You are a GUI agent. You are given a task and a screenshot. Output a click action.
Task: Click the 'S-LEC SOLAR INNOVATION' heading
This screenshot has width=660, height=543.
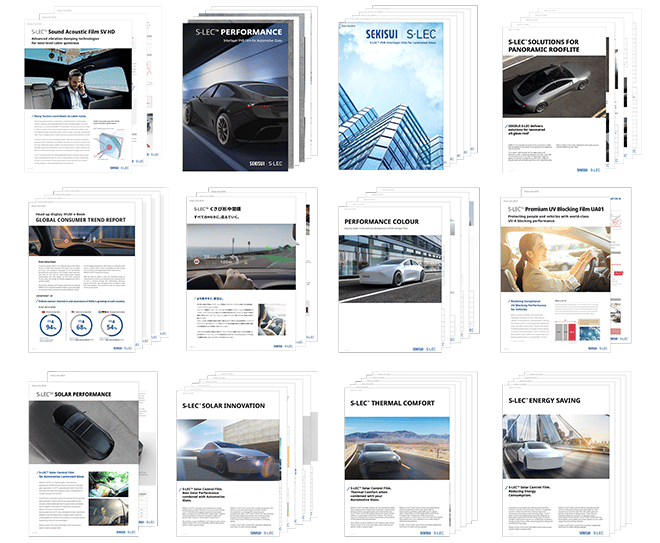224,405
